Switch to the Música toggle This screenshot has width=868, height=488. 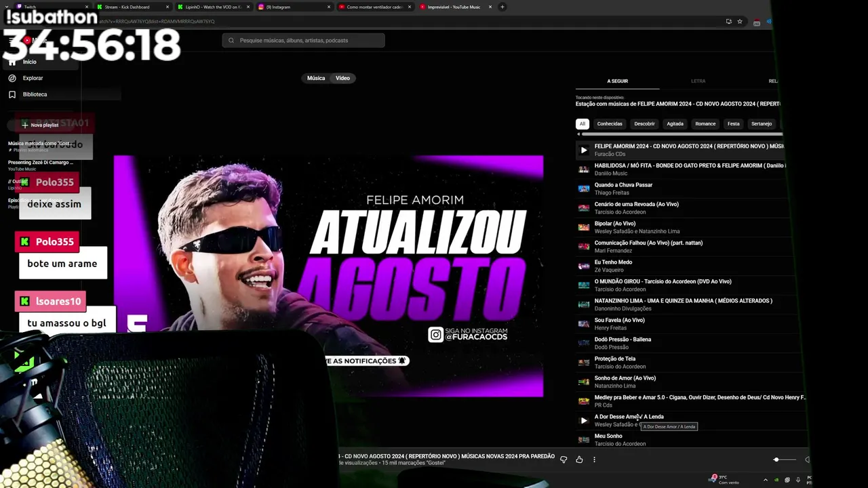[x=316, y=78]
